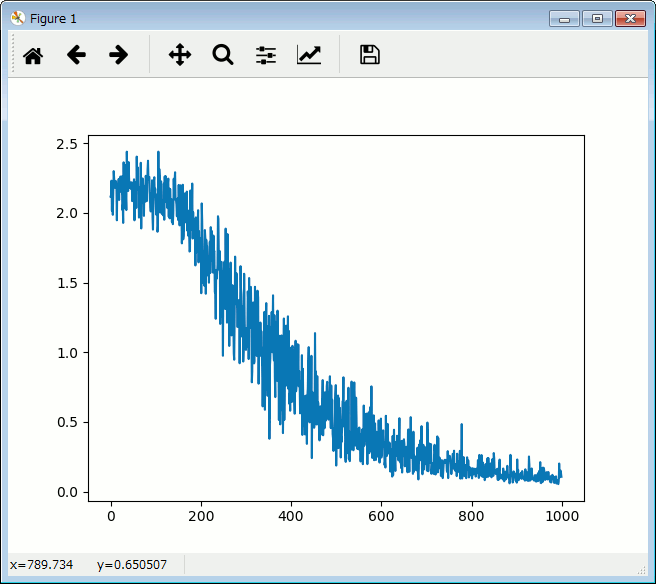The width and height of the screenshot is (656, 584).
Task: Open the Configure subplots dialog
Action: (265, 55)
